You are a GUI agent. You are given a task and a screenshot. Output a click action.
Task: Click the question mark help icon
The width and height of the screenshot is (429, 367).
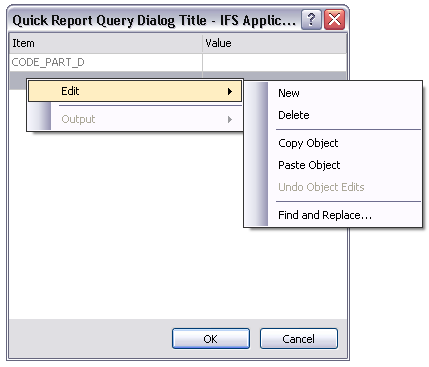point(311,20)
